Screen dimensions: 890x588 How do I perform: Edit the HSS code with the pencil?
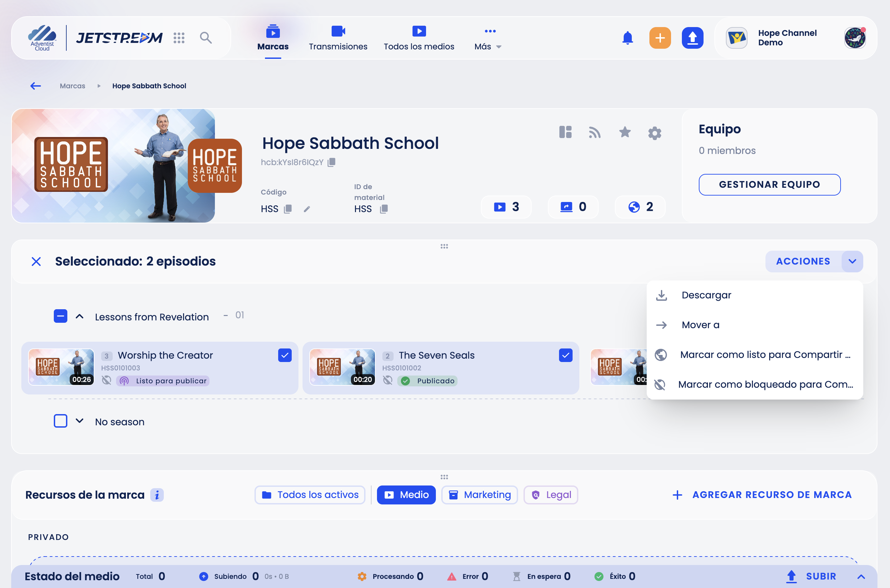click(x=307, y=209)
